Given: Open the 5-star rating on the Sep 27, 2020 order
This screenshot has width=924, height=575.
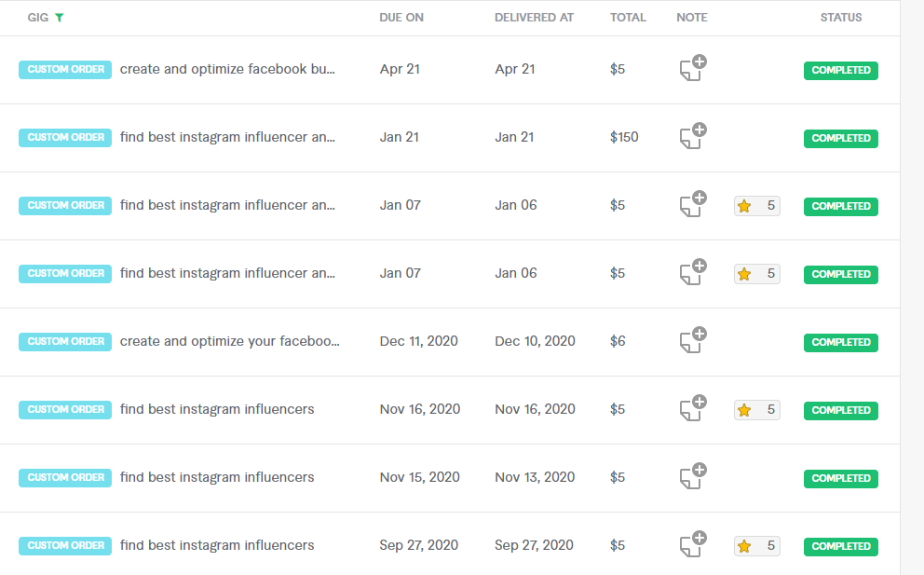Looking at the screenshot, I should 756,546.
